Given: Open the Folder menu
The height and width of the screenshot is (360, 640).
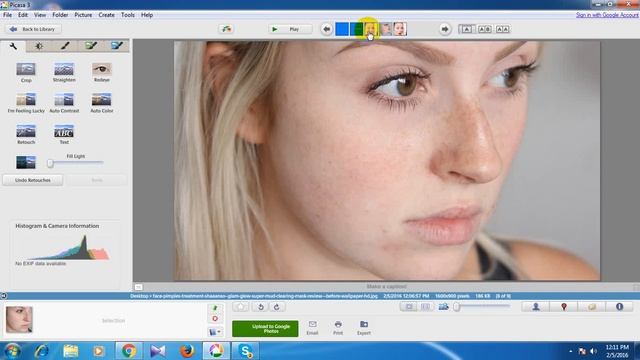Looking at the screenshot, I should [x=60, y=15].
